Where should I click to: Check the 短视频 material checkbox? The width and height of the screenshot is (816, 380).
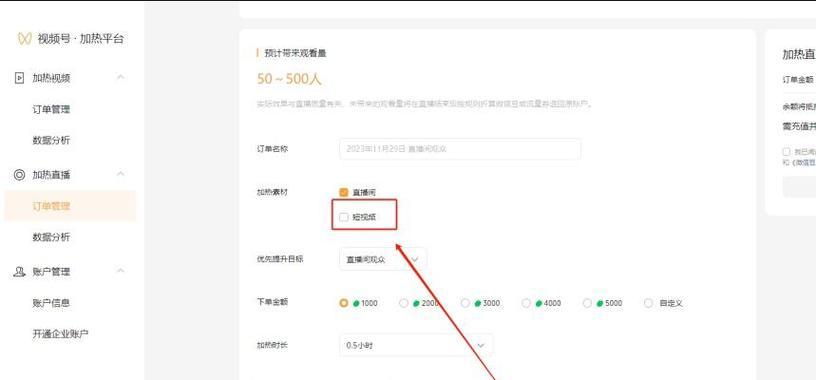point(343,217)
